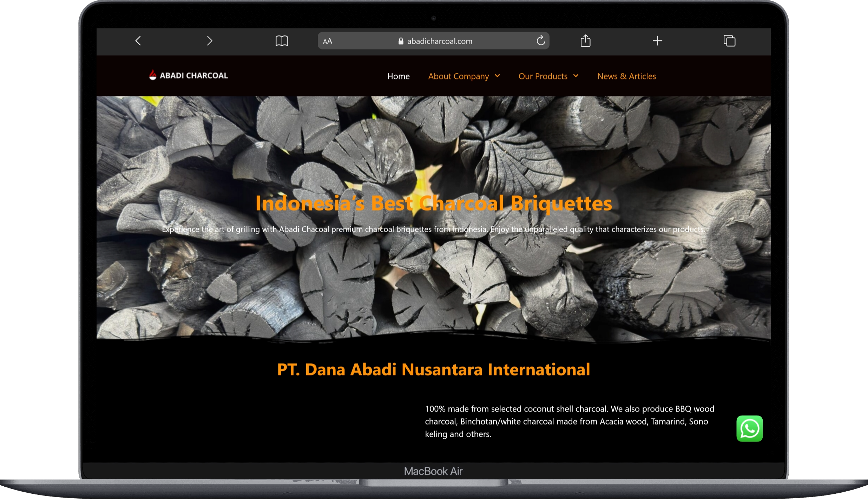Expand the About Company dropdown chevron
The width and height of the screenshot is (868, 499).
[497, 76]
